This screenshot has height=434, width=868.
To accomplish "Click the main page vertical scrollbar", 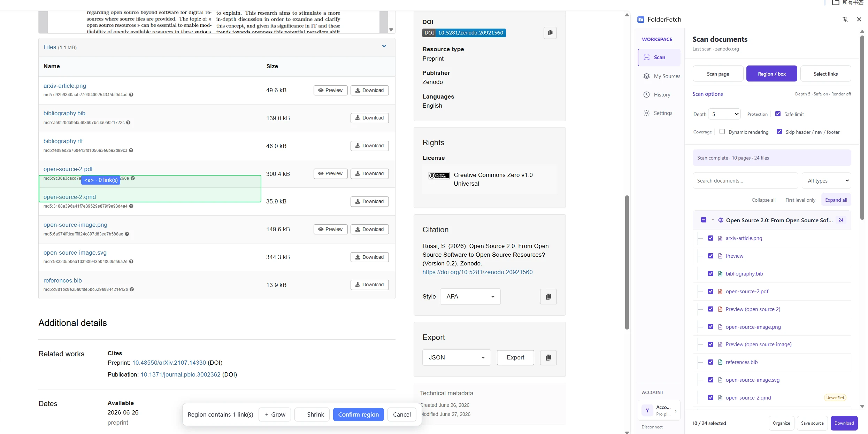I will [x=627, y=262].
